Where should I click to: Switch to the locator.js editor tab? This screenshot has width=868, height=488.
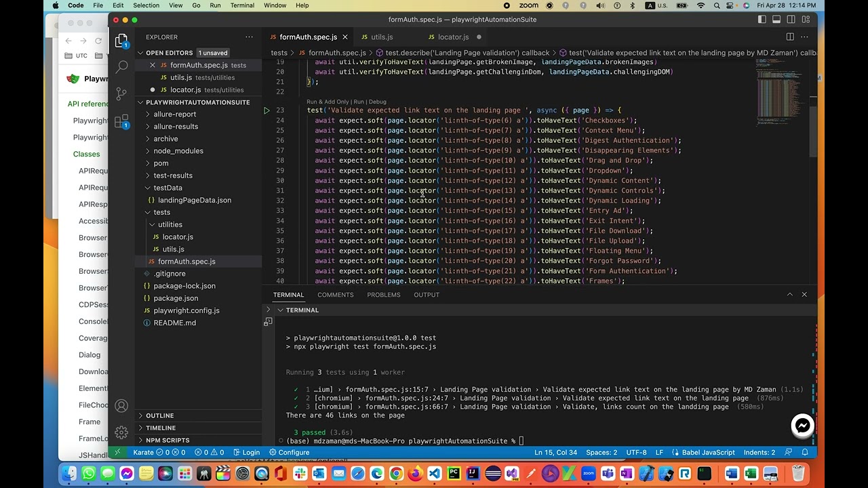[x=453, y=37]
